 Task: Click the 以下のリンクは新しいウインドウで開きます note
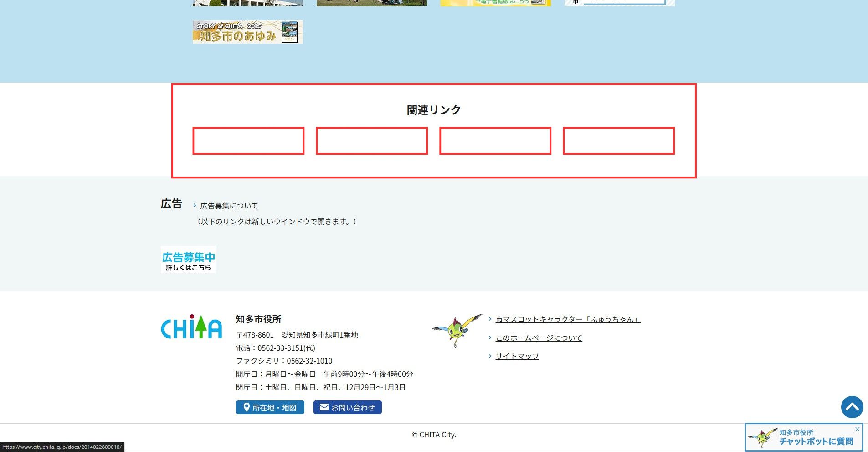[277, 222]
